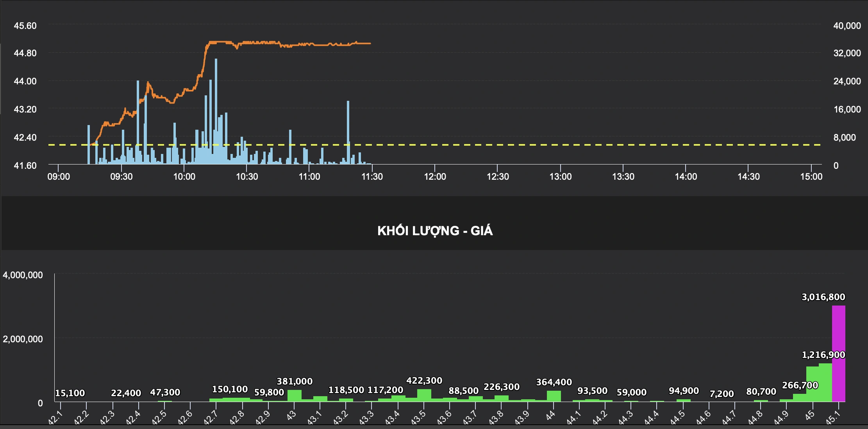This screenshot has width=868, height=429.
Task: Click the purple 3,016,800 volume bar
Action: tap(838, 354)
